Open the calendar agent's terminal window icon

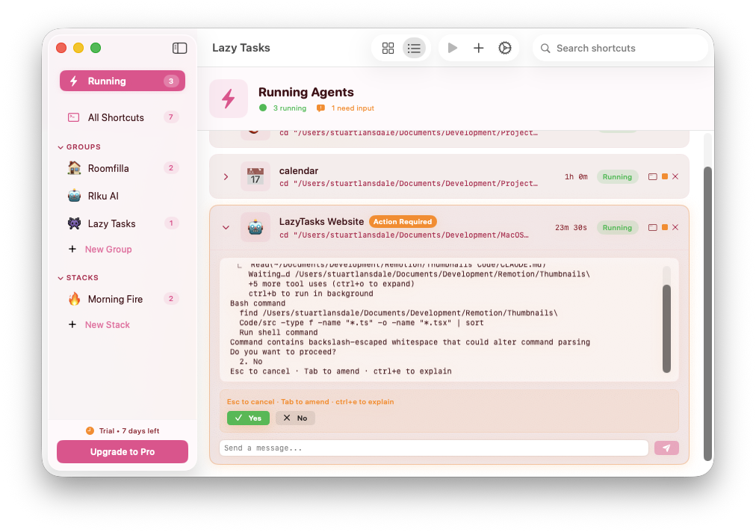[x=652, y=176]
